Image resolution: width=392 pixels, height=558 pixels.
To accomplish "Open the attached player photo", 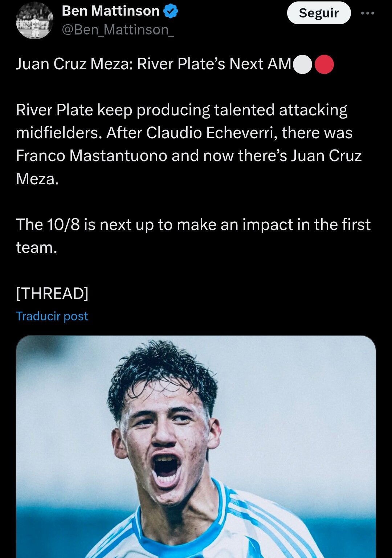I will pos(196,447).
